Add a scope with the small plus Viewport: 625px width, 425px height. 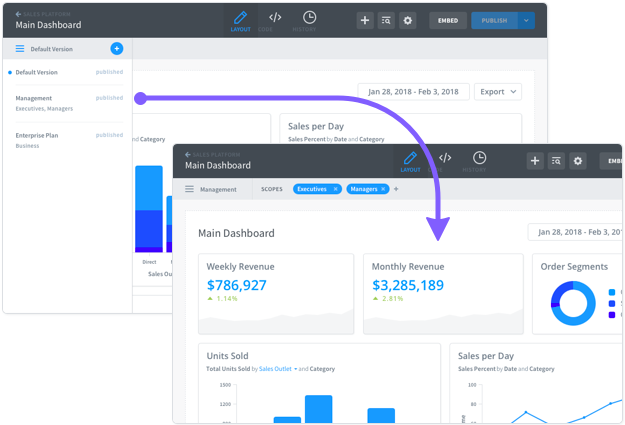point(396,189)
